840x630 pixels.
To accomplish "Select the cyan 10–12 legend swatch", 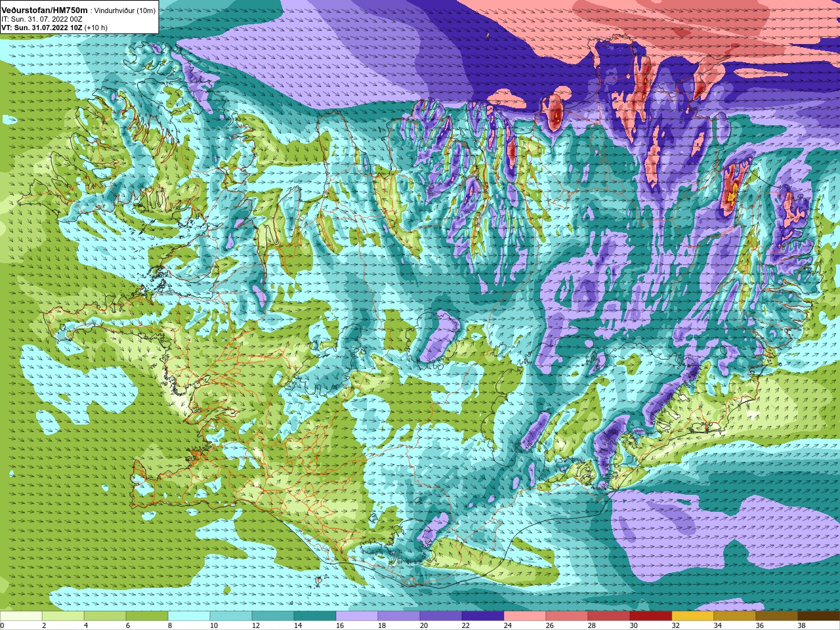I will pyautogui.click(x=231, y=616).
